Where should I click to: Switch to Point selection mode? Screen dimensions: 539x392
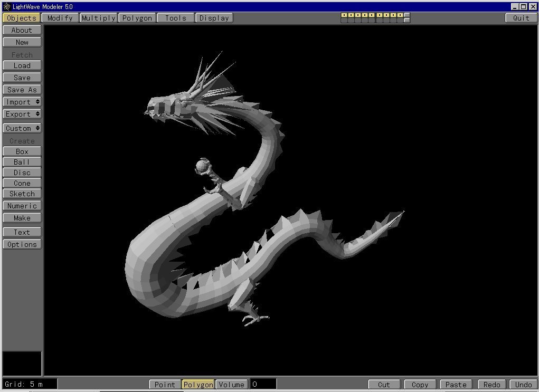pyautogui.click(x=165, y=385)
